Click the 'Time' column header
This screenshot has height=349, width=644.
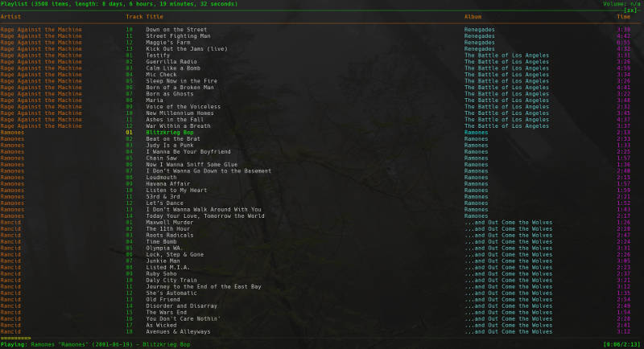pyautogui.click(x=623, y=17)
